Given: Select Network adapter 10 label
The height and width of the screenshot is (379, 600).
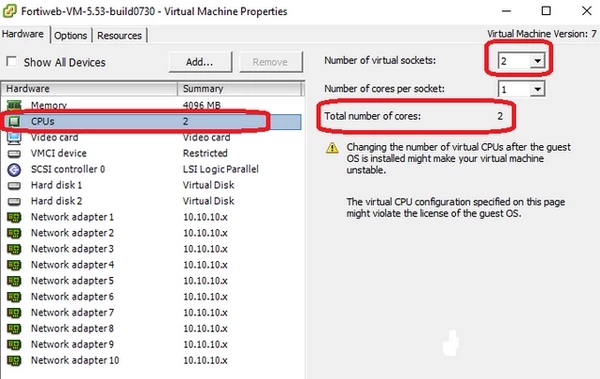Looking at the screenshot, I should [x=75, y=361].
